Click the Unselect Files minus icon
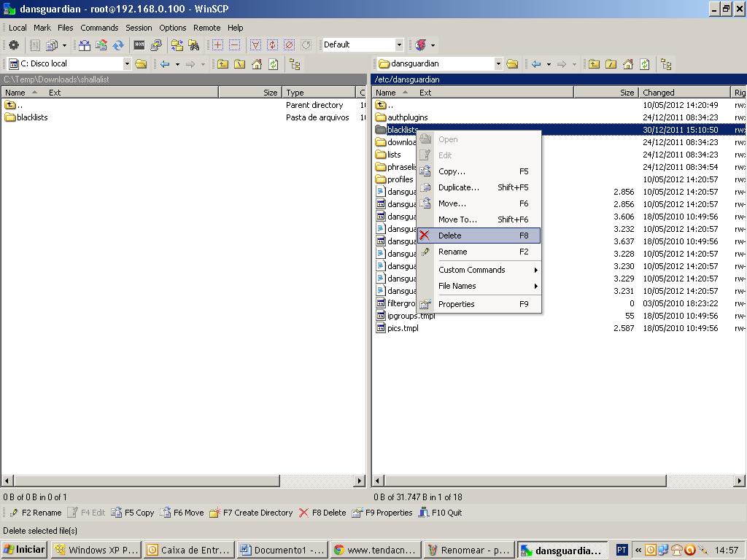This screenshot has width=747, height=560. (x=234, y=45)
